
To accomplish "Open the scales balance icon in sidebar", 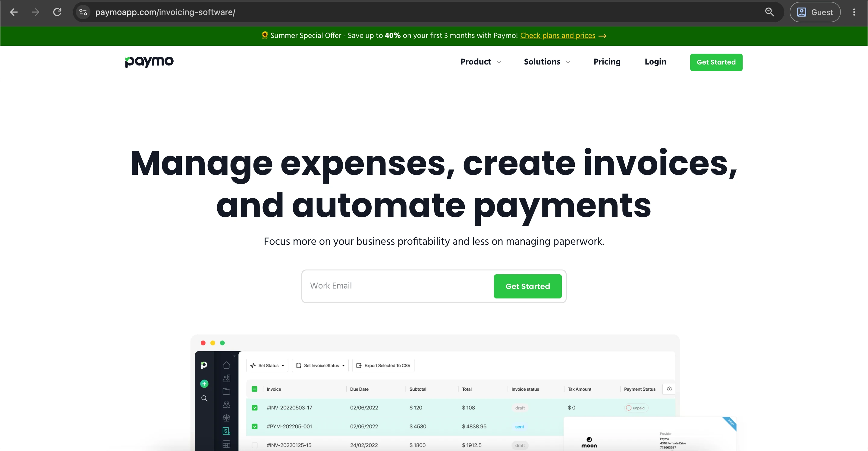I will pos(226,418).
